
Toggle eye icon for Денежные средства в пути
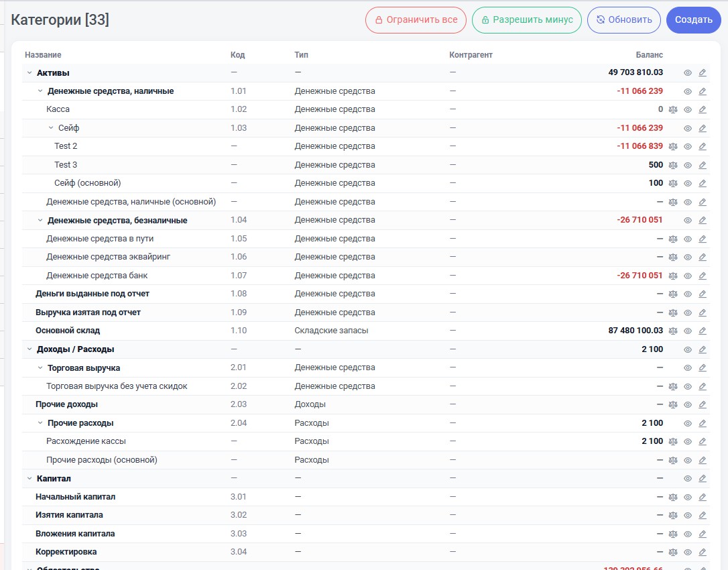pyautogui.click(x=688, y=239)
